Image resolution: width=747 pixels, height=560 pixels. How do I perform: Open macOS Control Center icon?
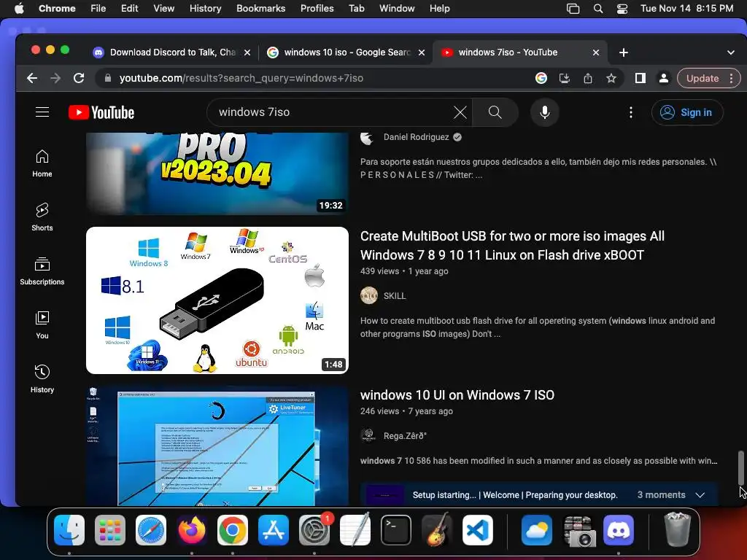(622, 9)
